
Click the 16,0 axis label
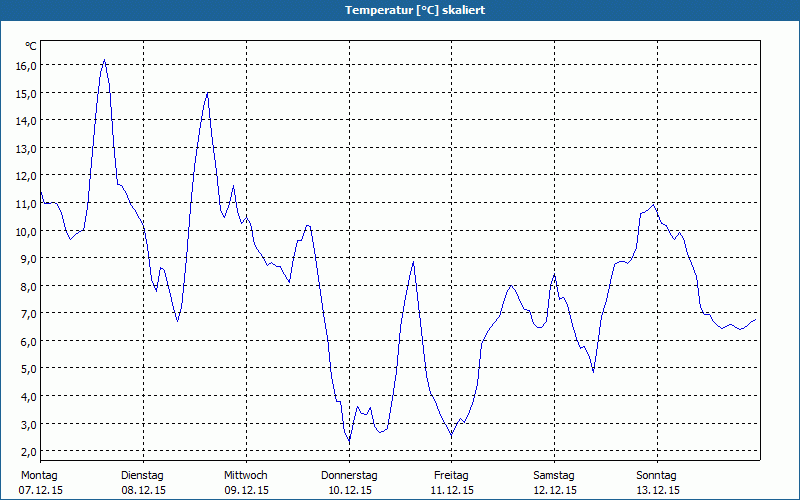coord(26,65)
